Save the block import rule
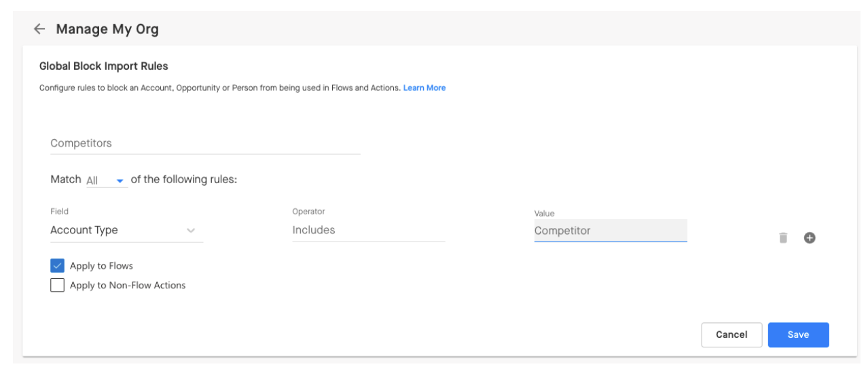868x365 pixels. pos(798,334)
